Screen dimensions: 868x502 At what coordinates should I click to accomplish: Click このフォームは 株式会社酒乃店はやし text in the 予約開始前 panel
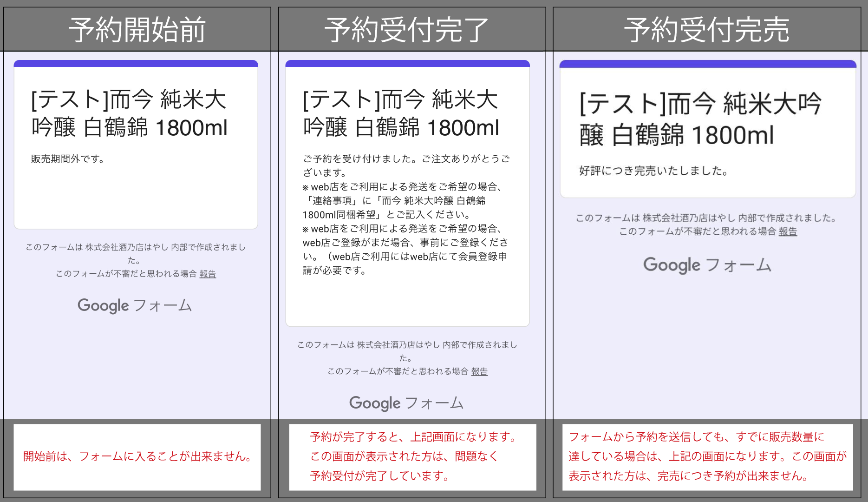coord(136,253)
